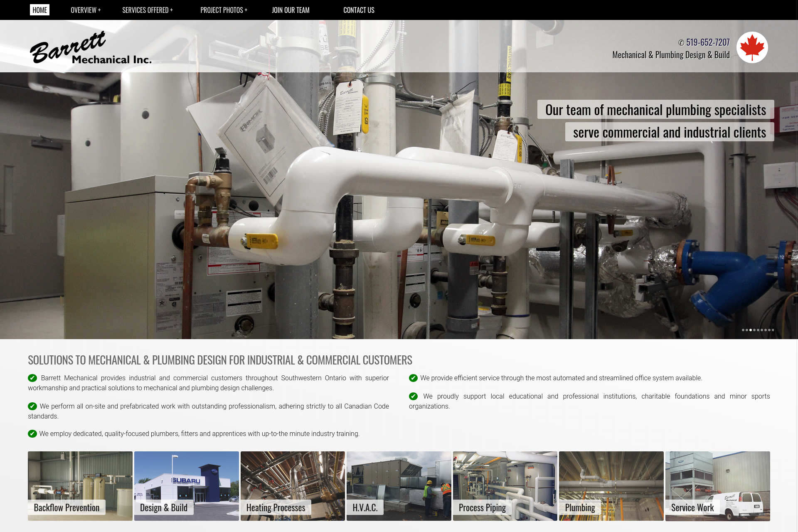Click the green checkmark beside 'We provide efficient service'
This screenshot has height=532, width=798.
click(x=413, y=378)
